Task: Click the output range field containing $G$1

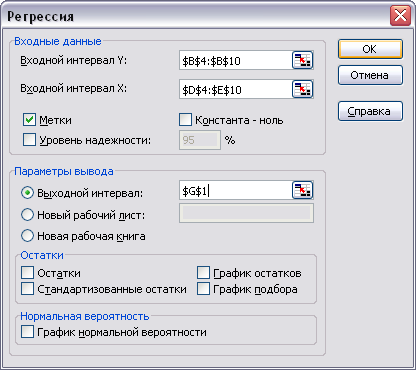Action: click(235, 190)
